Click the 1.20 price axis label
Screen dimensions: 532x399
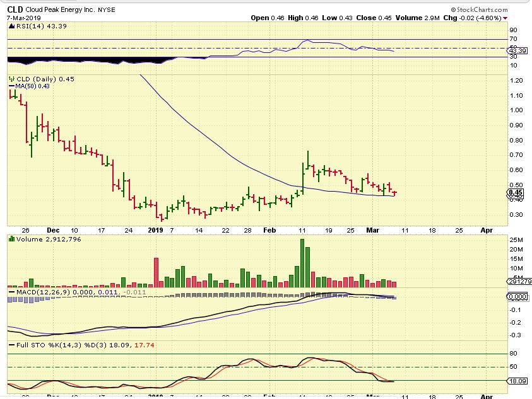(516, 81)
